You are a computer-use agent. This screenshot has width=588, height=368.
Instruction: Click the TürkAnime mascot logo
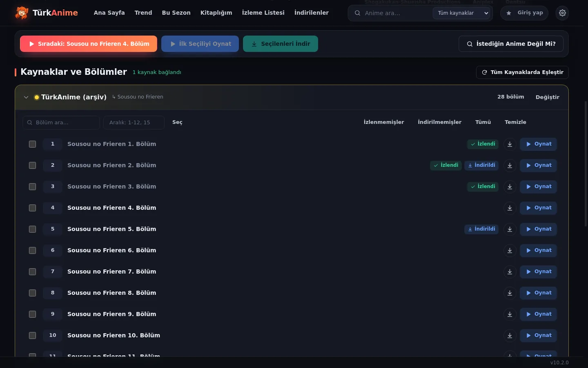[x=22, y=13]
